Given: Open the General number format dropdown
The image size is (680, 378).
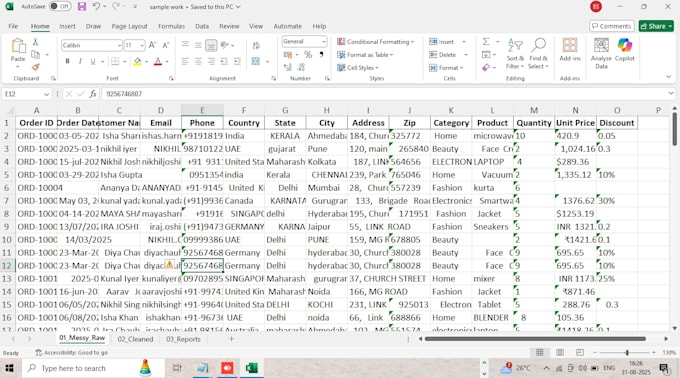Looking at the screenshot, I should click(324, 42).
